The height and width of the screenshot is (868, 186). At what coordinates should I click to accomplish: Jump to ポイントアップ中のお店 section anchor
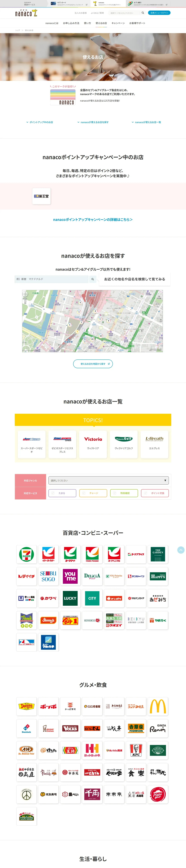(x=40, y=122)
